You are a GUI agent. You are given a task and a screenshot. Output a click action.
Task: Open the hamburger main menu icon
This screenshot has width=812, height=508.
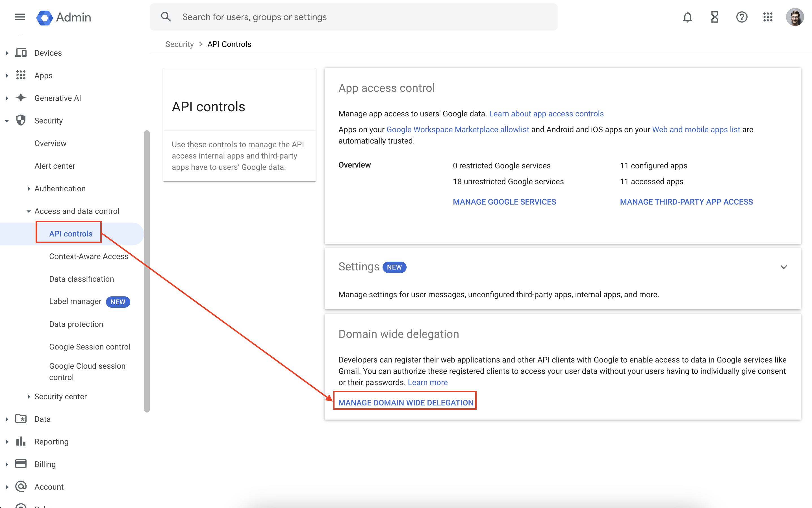click(x=20, y=17)
